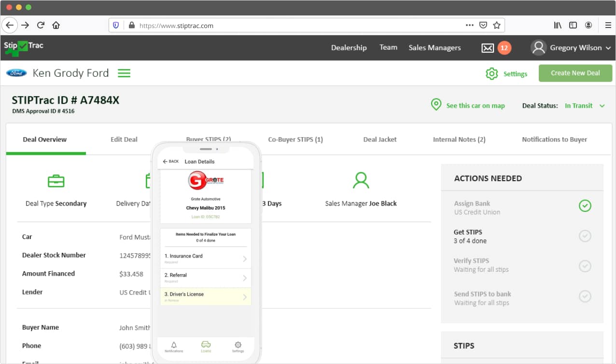Open the Sales Managers menu item
This screenshot has height=364, width=616.
434,47
